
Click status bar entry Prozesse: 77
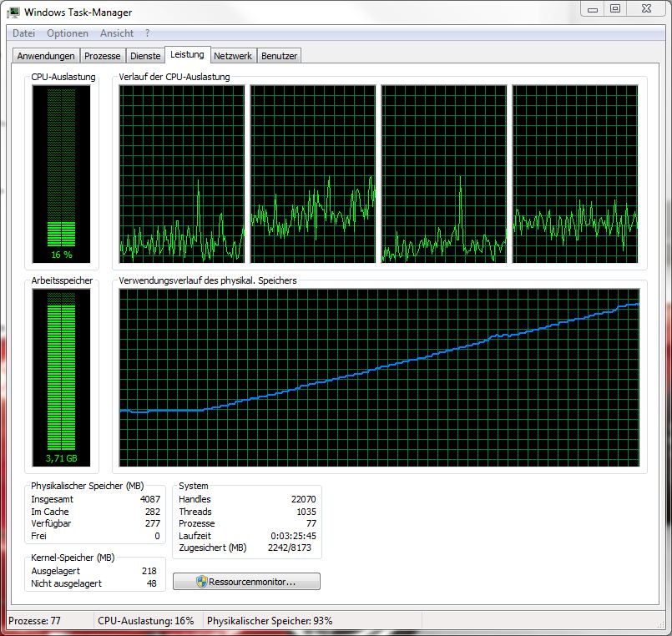(x=35, y=621)
